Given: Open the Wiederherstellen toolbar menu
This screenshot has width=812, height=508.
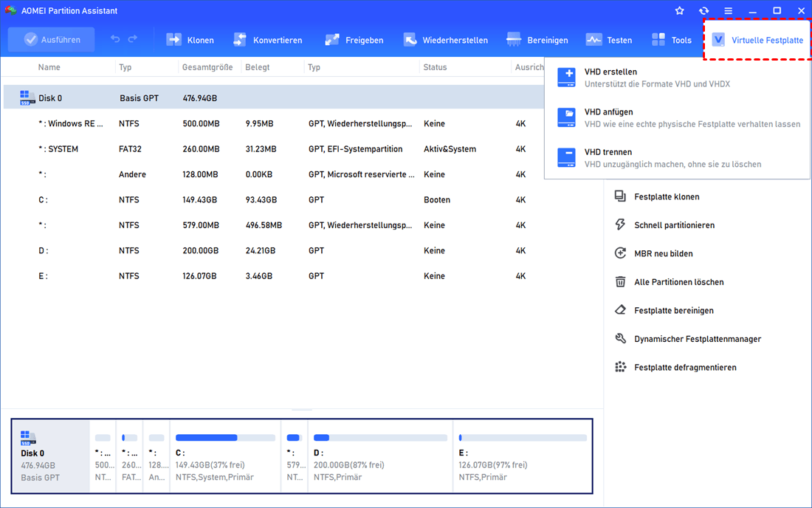Looking at the screenshot, I should point(445,40).
